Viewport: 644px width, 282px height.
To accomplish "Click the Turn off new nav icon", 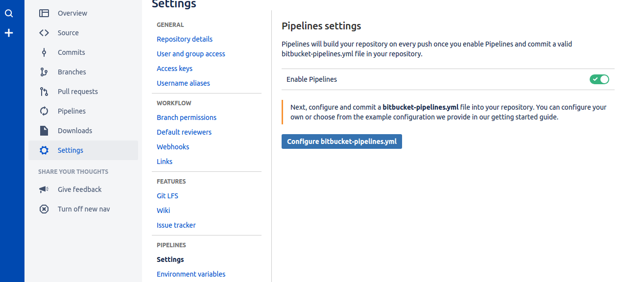I will pyautogui.click(x=44, y=209).
